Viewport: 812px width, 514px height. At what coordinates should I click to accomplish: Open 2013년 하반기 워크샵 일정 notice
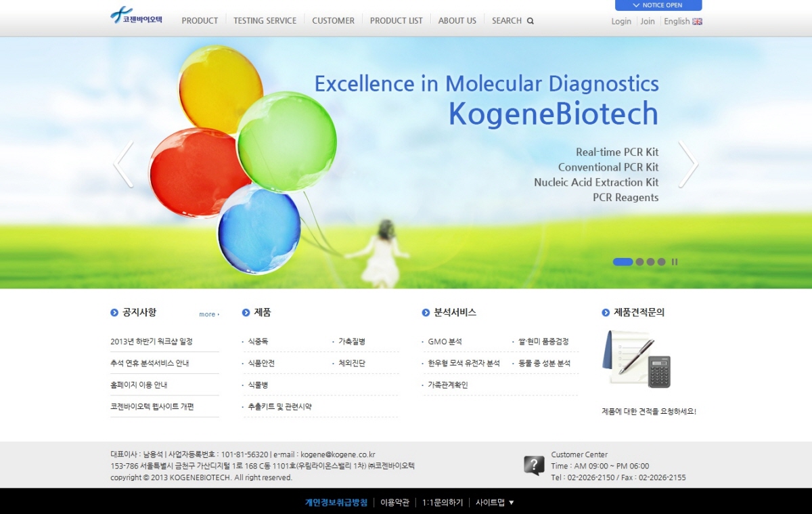(x=152, y=342)
